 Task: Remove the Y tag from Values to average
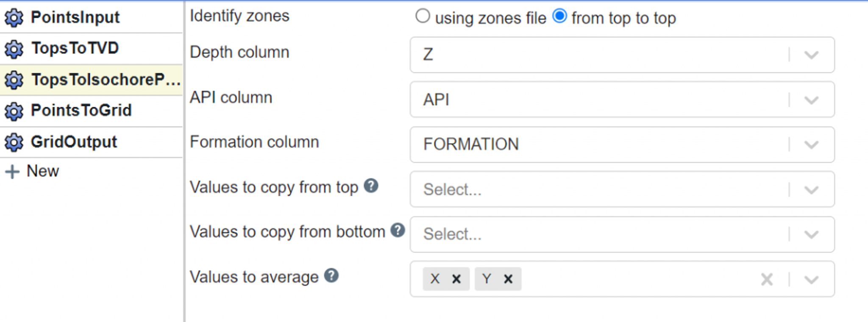[x=508, y=279]
